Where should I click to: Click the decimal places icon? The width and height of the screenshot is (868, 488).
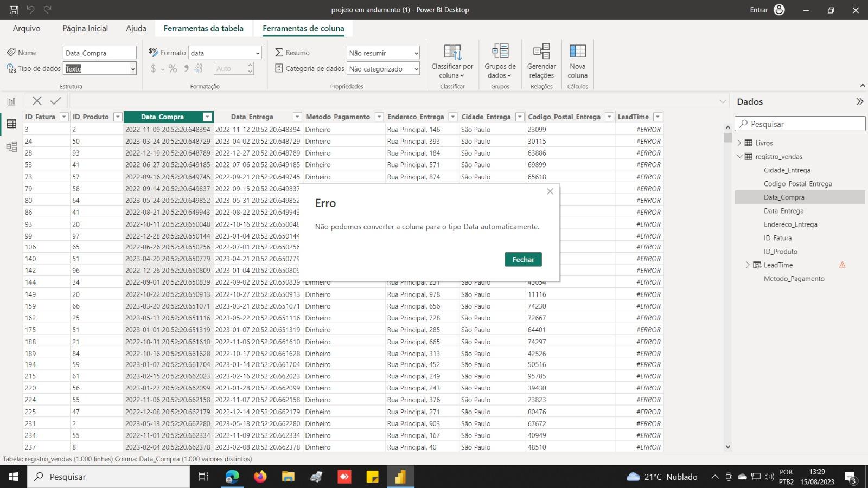[199, 68]
